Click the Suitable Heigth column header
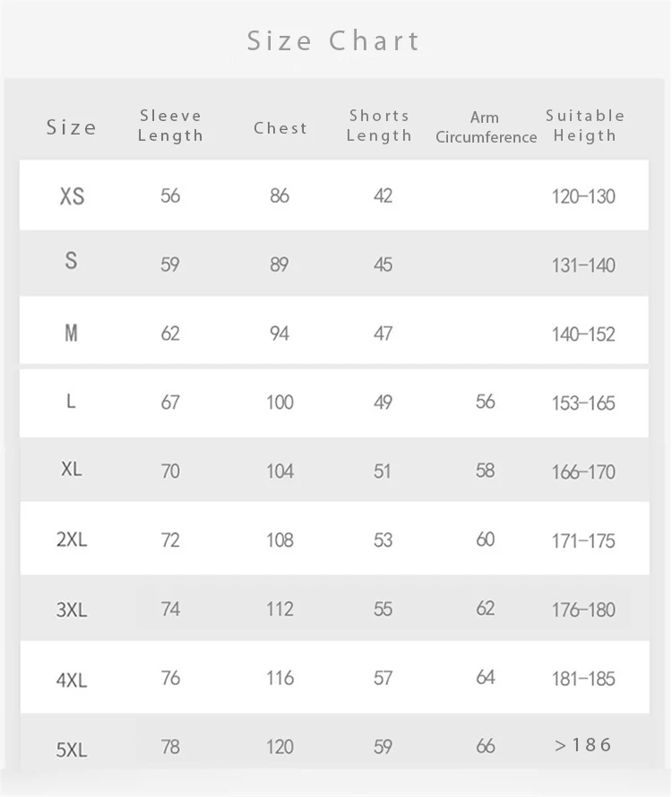 585,126
